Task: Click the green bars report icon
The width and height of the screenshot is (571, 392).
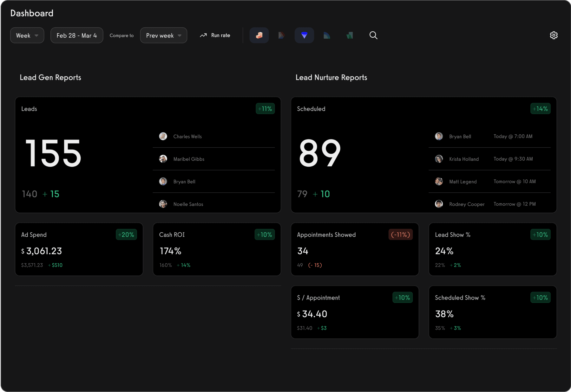Action: pos(350,35)
